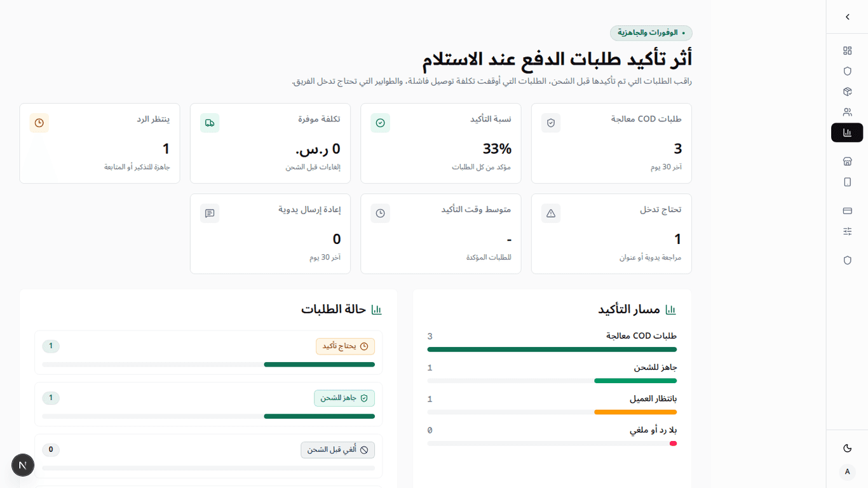The width and height of the screenshot is (868, 488).
Task: Open the credit card billing icon
Action: 847,211
